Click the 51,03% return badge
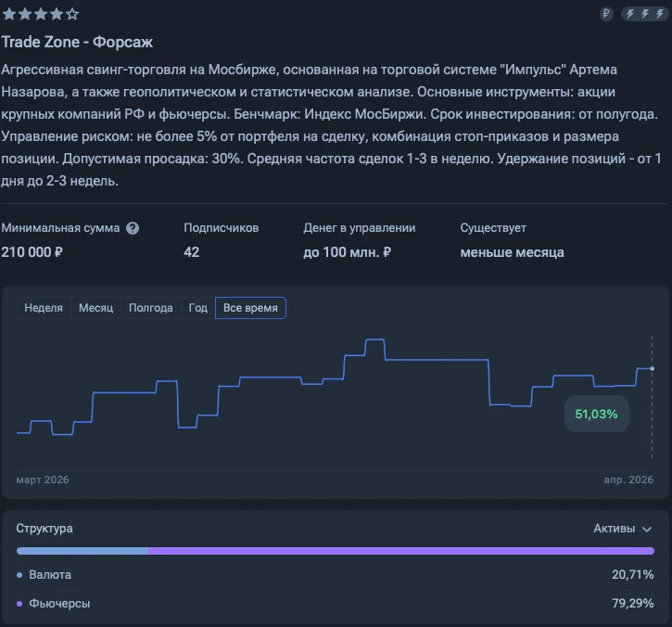Viewport: 672px width, 627px height. coord(597,414)
